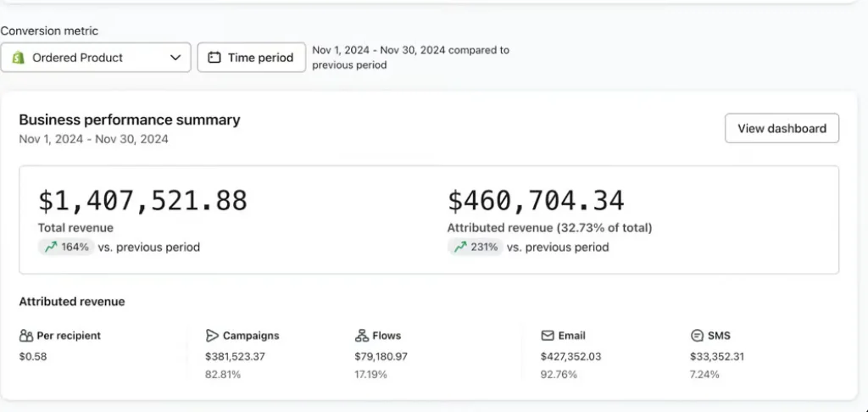Click the Campaigns paper plane icon
The height and width of the screenshot is (412, 868).
(212, 336)
